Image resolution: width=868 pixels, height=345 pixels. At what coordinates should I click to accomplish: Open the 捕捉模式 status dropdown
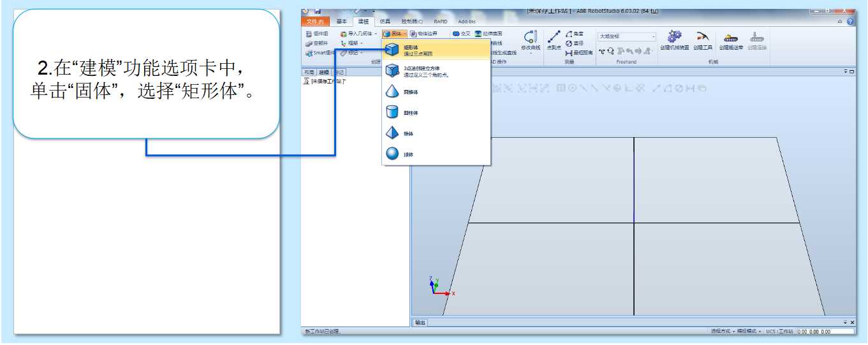(x=749, y=332)
